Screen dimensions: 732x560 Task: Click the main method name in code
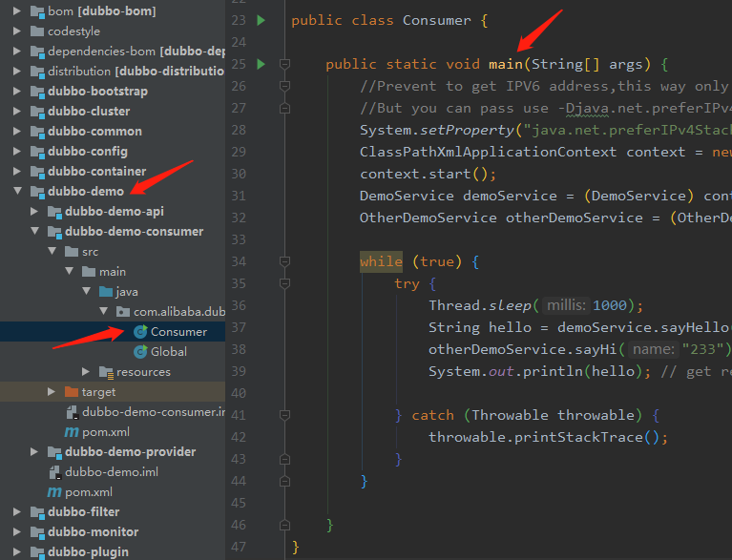coord(506,64)
